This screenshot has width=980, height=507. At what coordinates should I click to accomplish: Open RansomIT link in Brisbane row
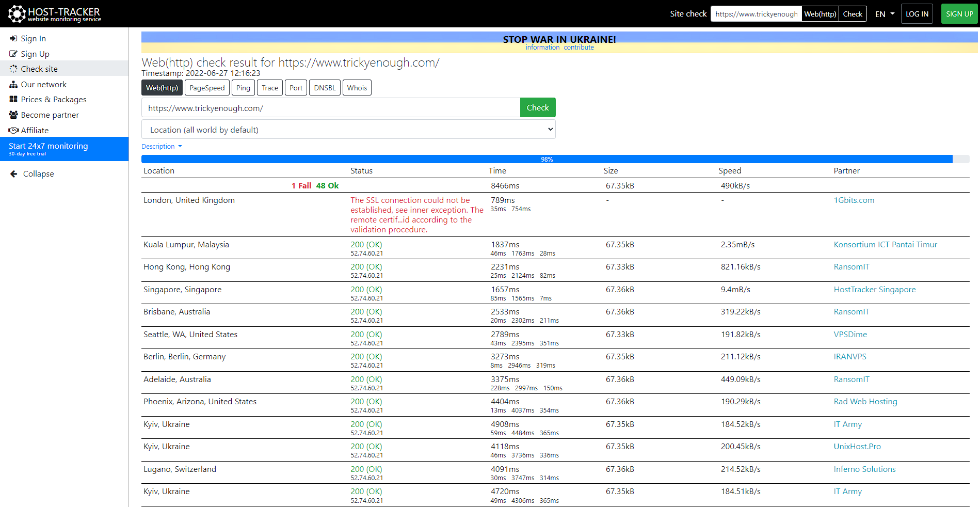pyautogui.click(x=852, y=312)
